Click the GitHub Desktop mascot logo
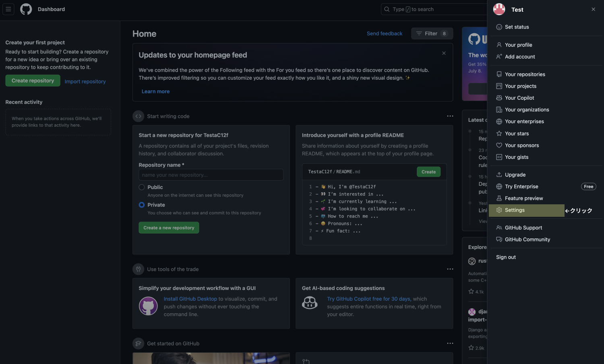Image resolution: width=604 pixels, height=364 pixels. [148, 306]
